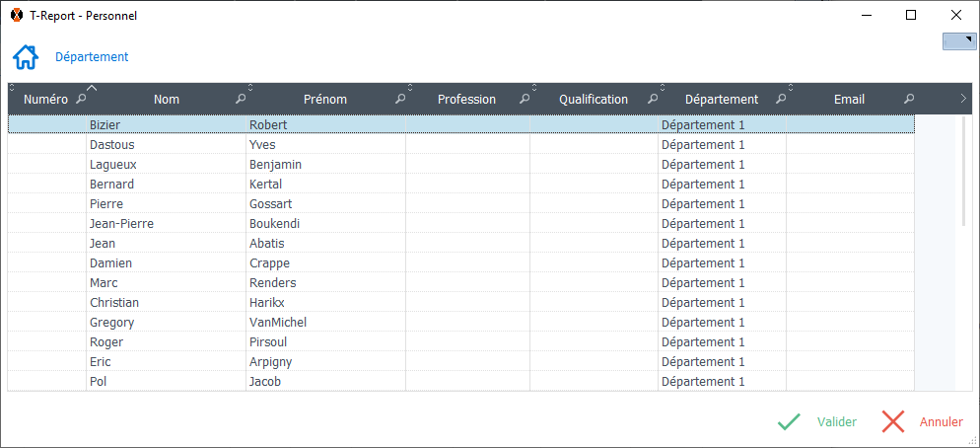The width and height of the screenshot is (980, 448).
Task: Open the top-right corner dropdown box
Action: click(x=959, y=41)
